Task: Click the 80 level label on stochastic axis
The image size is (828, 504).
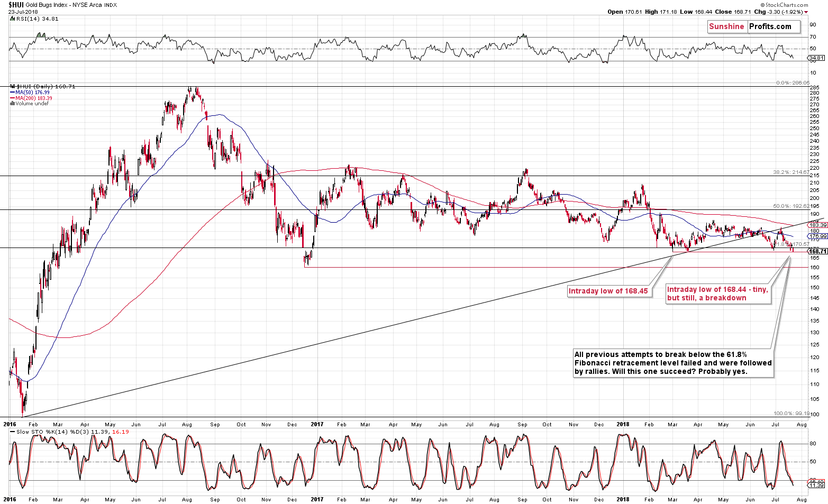Action: [813, 444]
